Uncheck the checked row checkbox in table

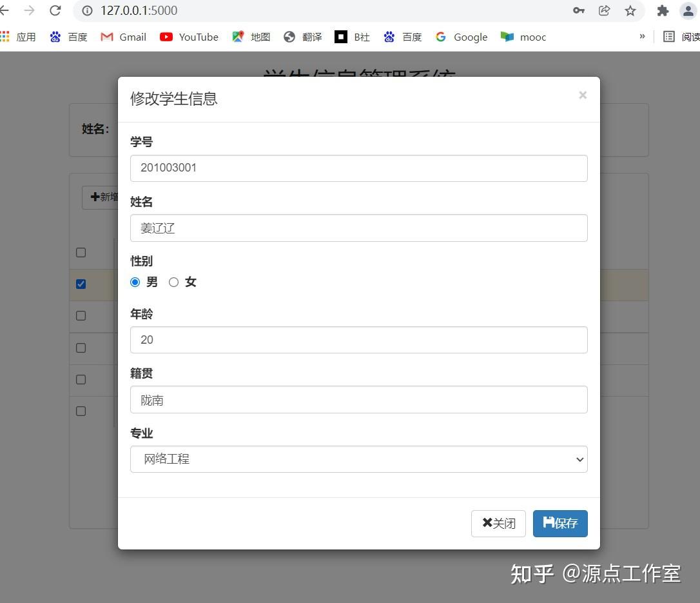click(81, 284)
